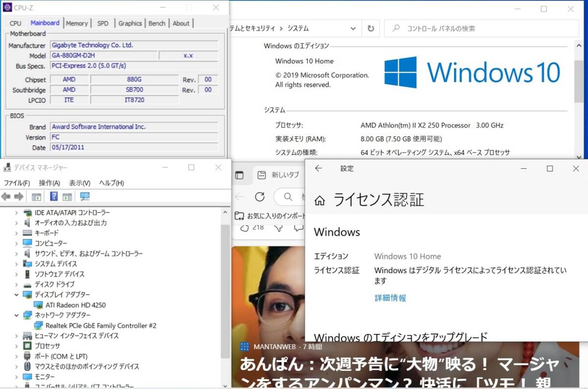
Task: Open ファイル(F) menu in Device Manager
Action: click(x=17, y=183)
